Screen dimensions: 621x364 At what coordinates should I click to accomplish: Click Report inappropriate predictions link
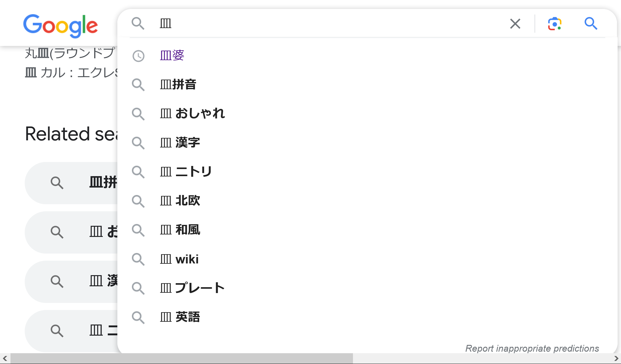(x=532, y=349)
